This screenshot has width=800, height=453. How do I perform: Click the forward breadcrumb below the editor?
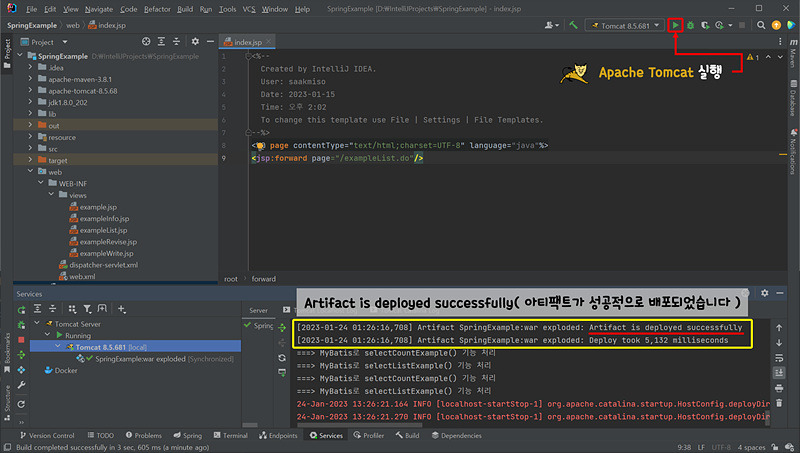[264, 279]
